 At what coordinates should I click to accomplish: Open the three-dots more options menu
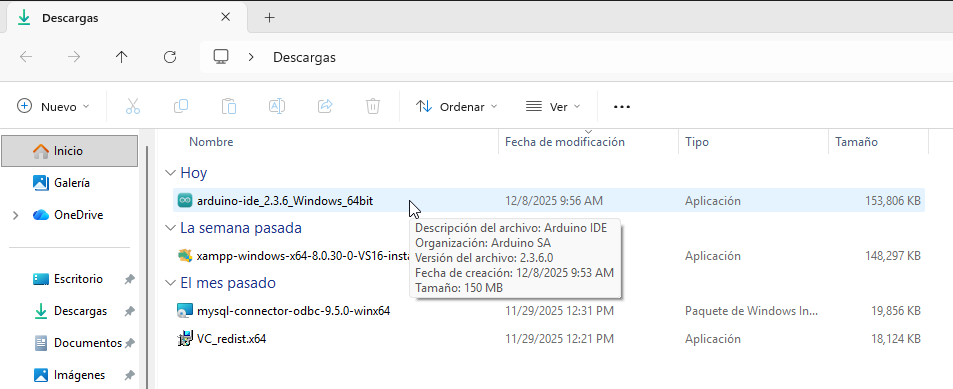[x=622, y=106]
